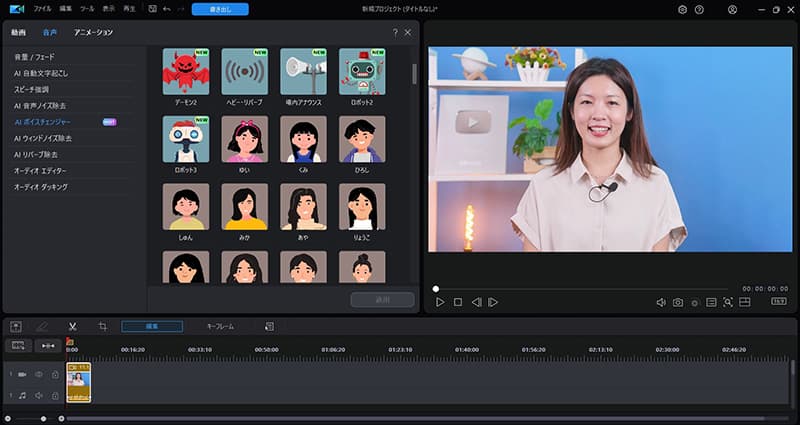Open the ファイル menu
This screenshot has height=425, width=800.
click(42, 9)
